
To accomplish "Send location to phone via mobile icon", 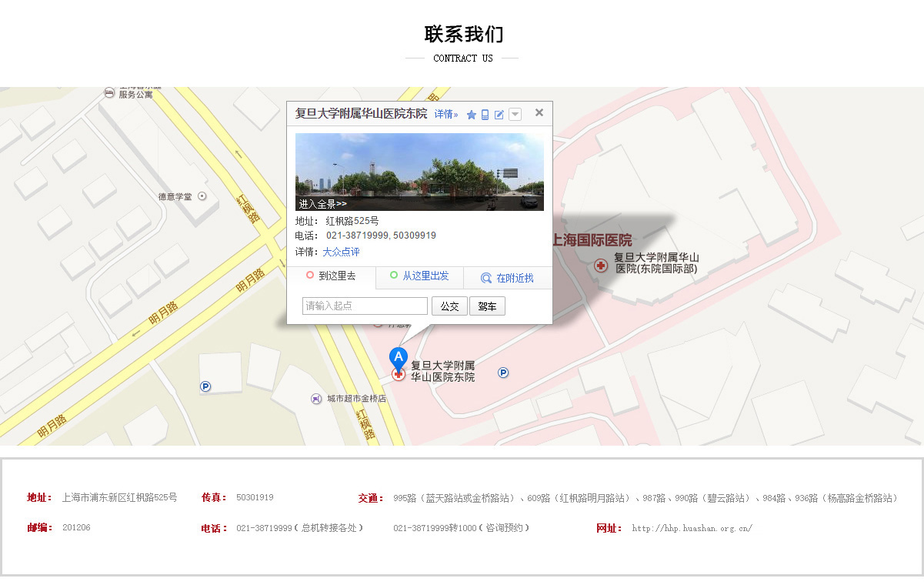I will [485, 115].
